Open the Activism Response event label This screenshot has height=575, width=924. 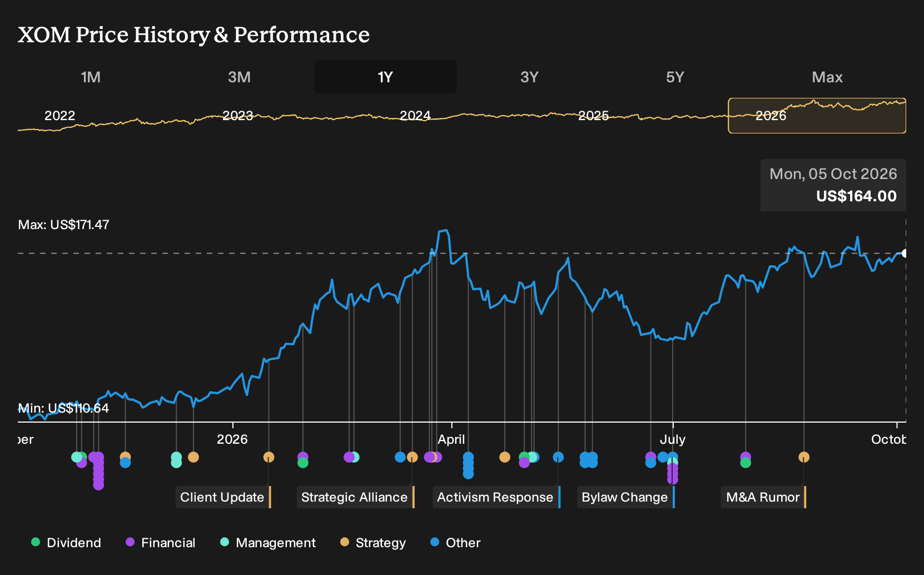point(496,497)
